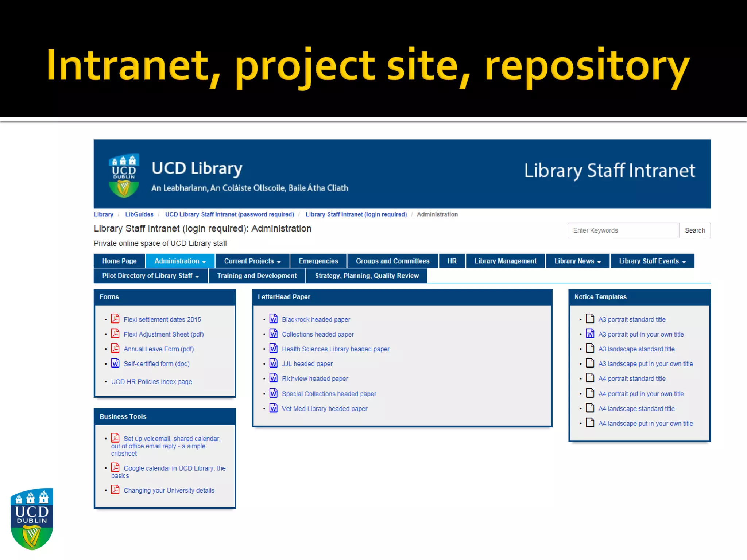747x560 pixels.
Task: Open the Current Projects dropdown
Action: [x=252, y=261]
